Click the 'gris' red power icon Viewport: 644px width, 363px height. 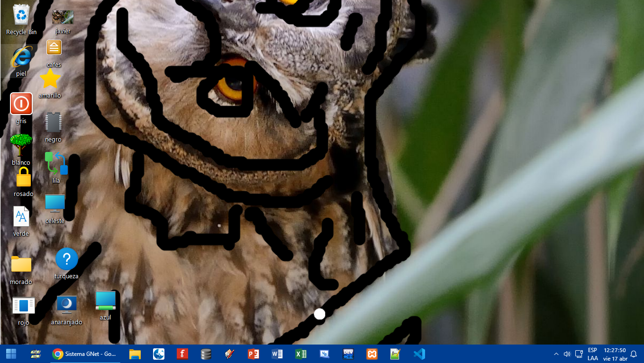click(x=21, y=104)
